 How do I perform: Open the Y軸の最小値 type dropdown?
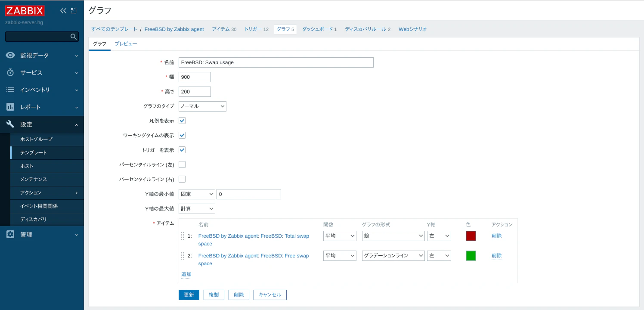point(197,194)
